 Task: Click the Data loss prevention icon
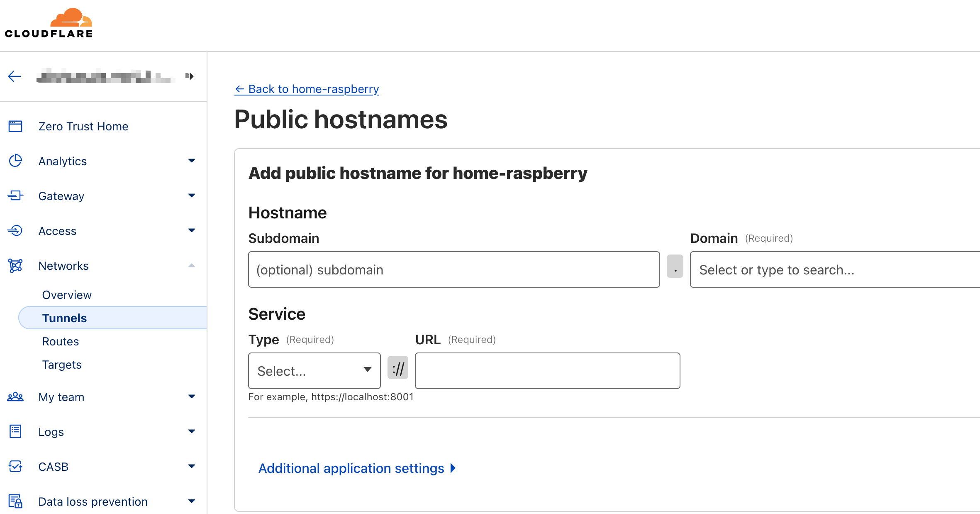pos(15,501)
